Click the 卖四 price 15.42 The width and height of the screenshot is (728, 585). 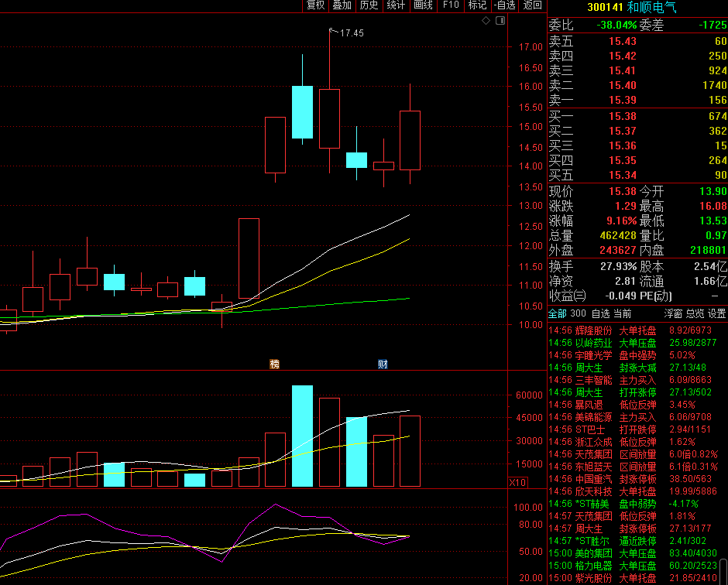(623, 56)
